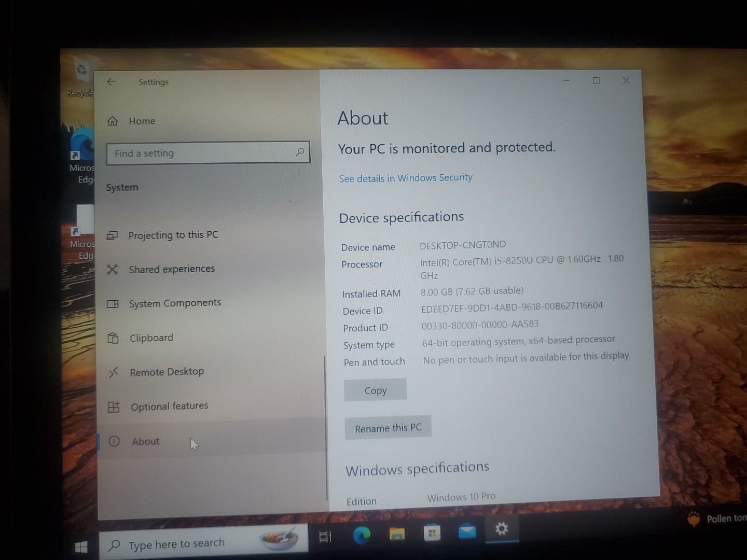Viewport: 747px width, 560px height.
Task: Click the Shared experiences icon
Action: (x=112, y=270)
